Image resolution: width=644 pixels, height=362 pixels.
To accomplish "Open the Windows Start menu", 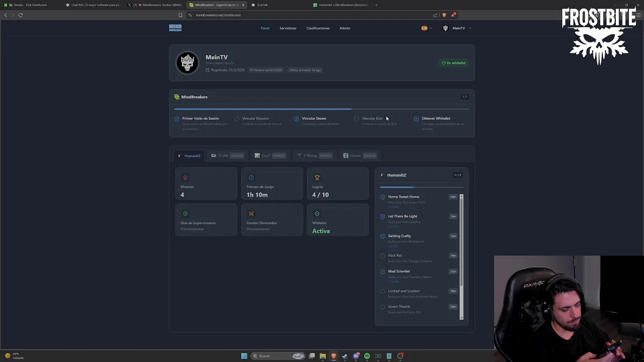I will 244,356.
